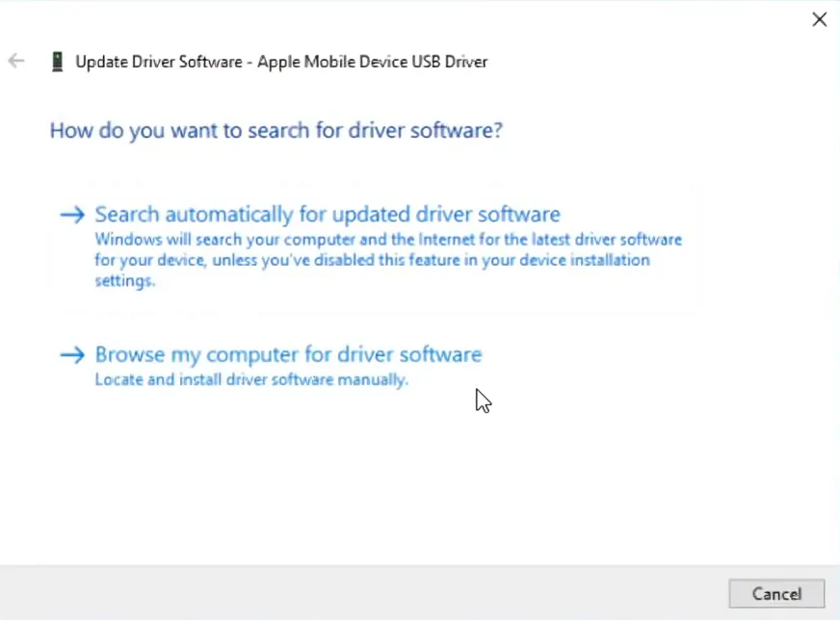Dismiss the wizard with Cancel
The height and width of the screenshot is (620, 840).
pyautogui.click(x=776, y=594)
